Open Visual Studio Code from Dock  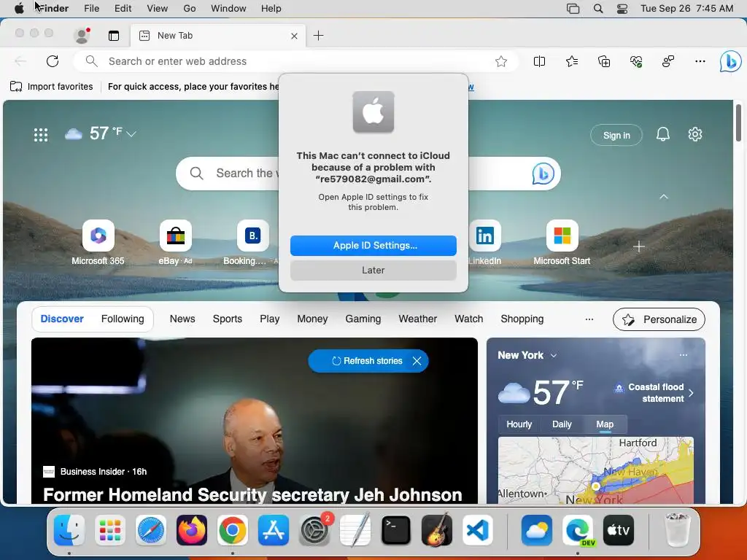tap(477, 530)
